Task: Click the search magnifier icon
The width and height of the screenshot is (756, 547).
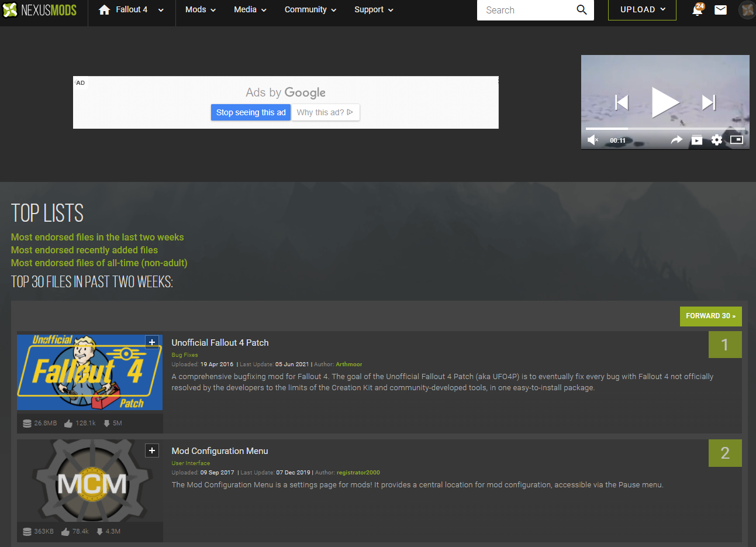Action: tap(582, 10)
